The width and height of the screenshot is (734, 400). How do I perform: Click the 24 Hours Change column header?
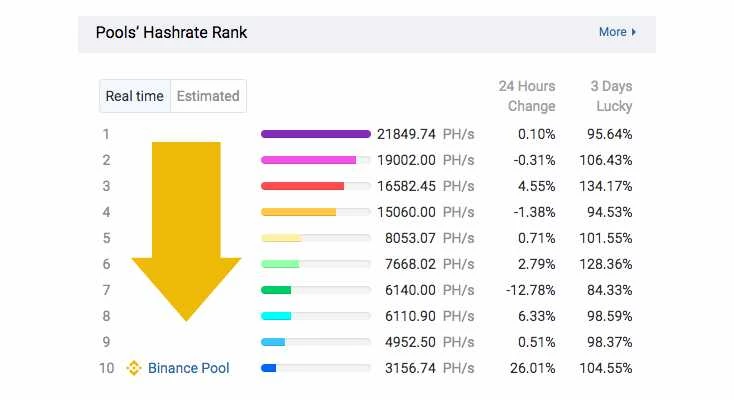[527, 96]
